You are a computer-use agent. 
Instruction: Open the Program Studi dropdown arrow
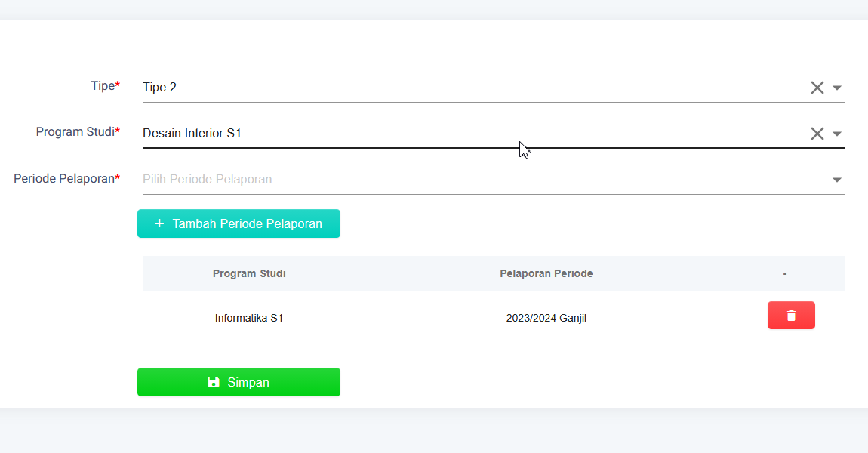click(837, 134)
